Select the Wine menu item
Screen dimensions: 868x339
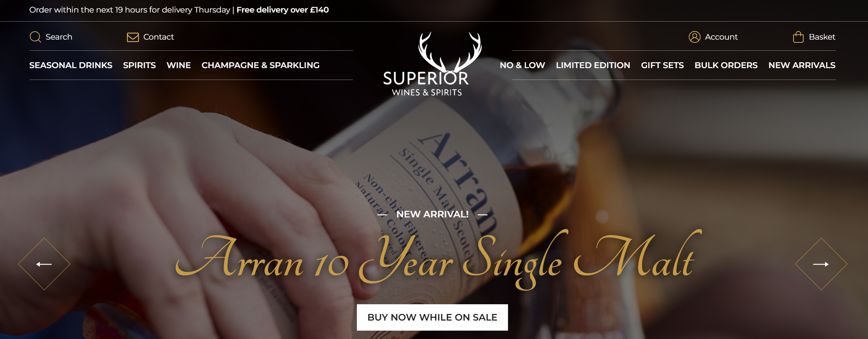pos(179,65)
